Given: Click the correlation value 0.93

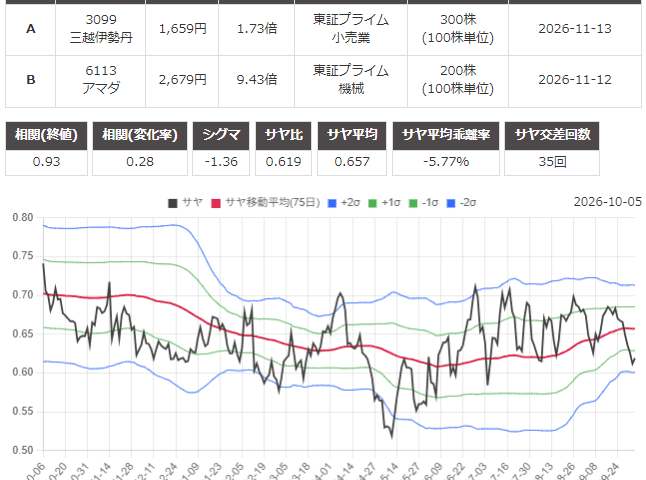Looking at the screenshot, I should point(46,162).
